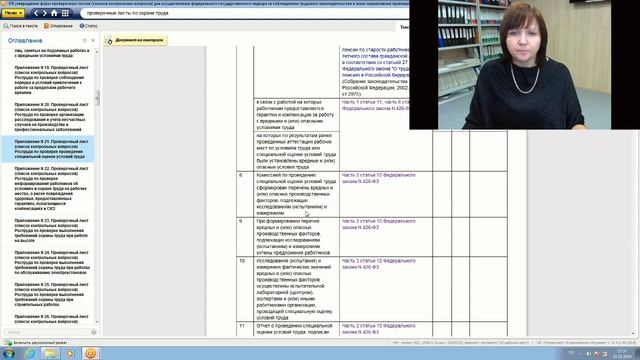Click the document scrollbar down arrow
The width and height of the screenshot is (640, 360).
pos(633,333)
